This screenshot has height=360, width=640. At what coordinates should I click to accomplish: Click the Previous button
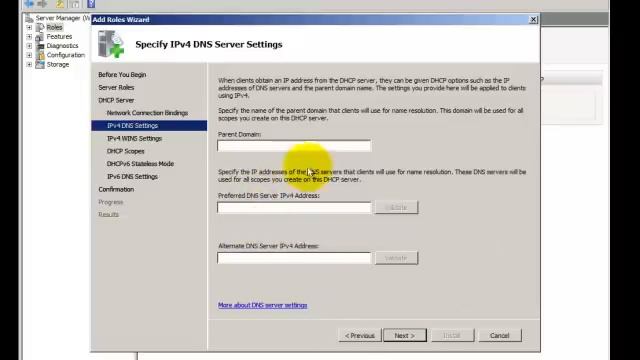point(360,336)
